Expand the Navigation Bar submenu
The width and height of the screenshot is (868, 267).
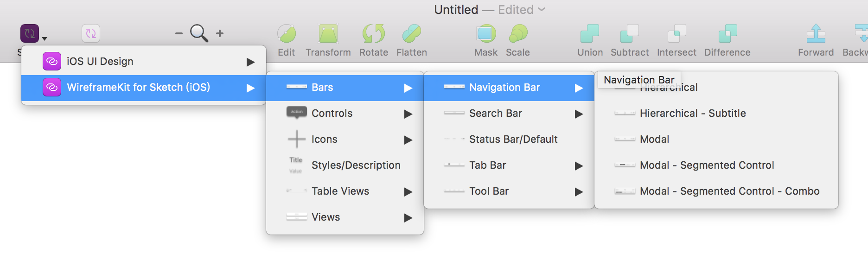509,88
